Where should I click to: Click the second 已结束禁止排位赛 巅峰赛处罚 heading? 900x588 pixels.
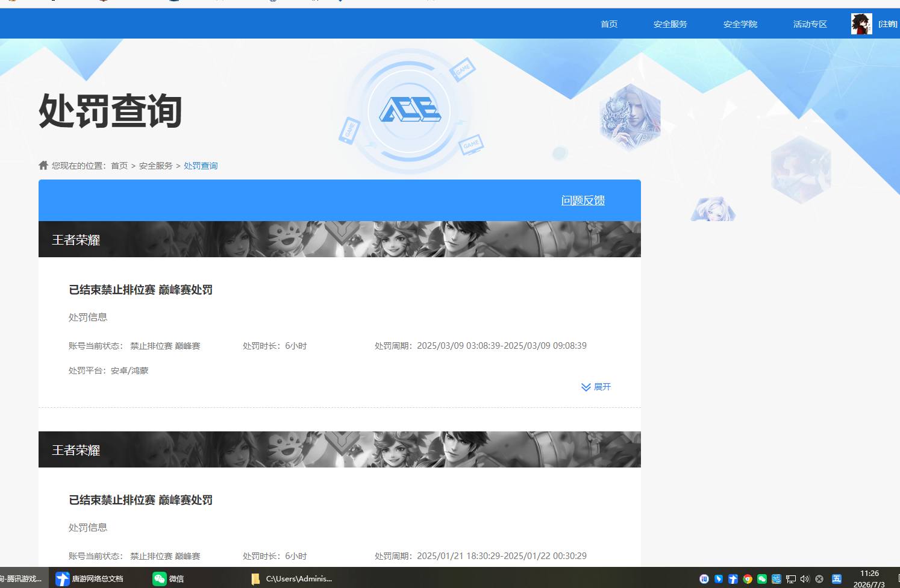tap(140, 500)
